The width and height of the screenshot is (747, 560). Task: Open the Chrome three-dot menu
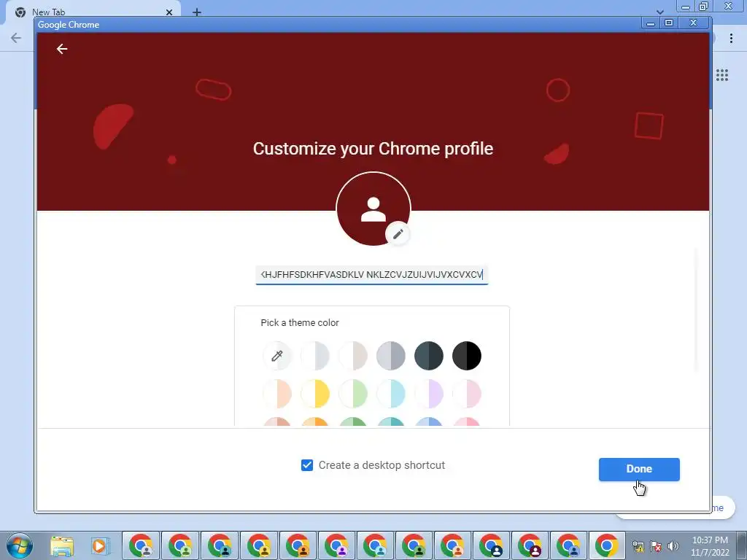pos(731,38)
